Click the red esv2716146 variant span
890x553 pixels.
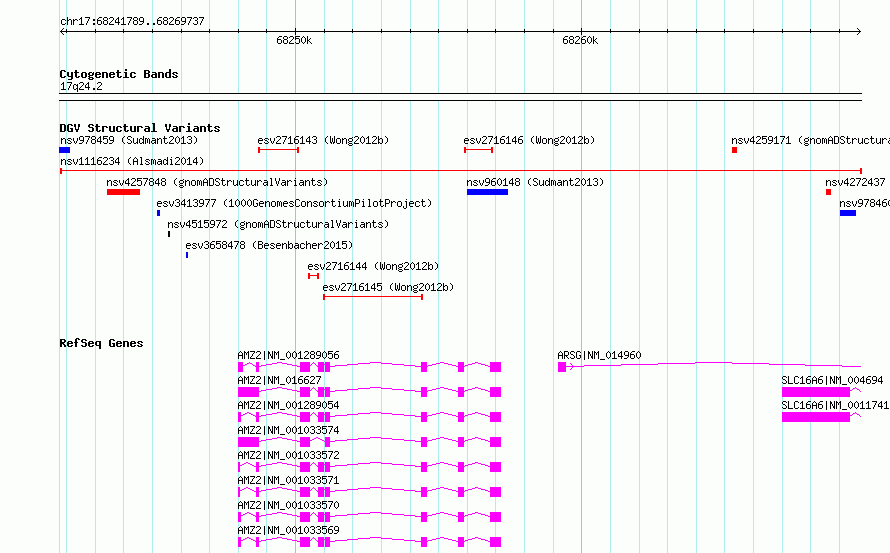pos(478,150)
